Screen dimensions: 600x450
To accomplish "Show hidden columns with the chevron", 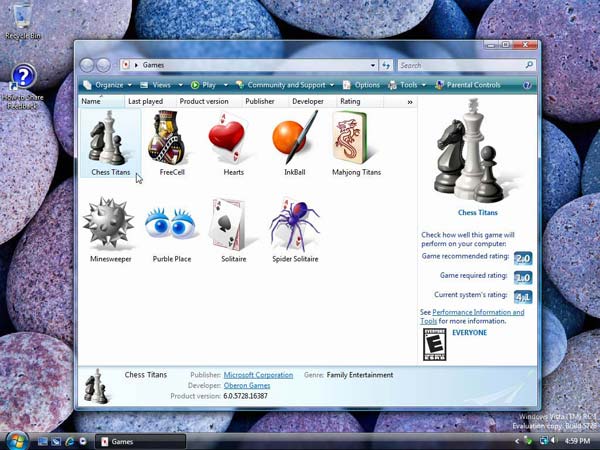I will tap(410, 102).
